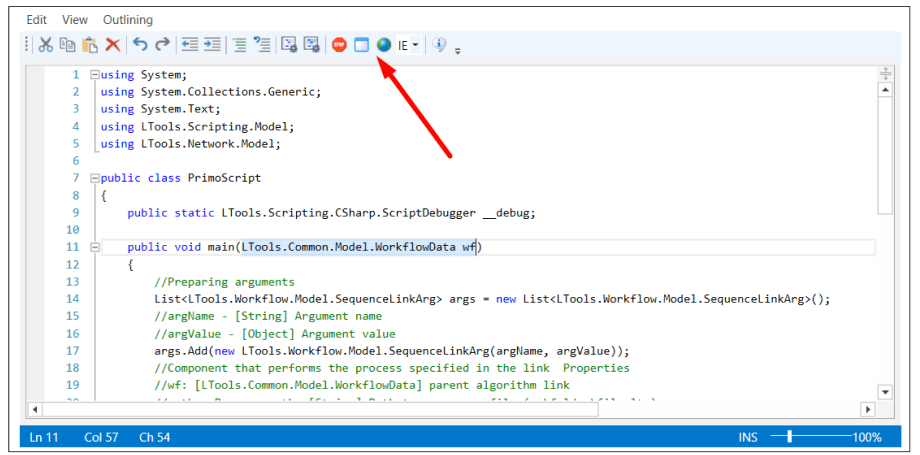920x455 pixels.
Task: Toggle the INS insert mode indicator
Action: pyautogui.click(x=748, y=437)
